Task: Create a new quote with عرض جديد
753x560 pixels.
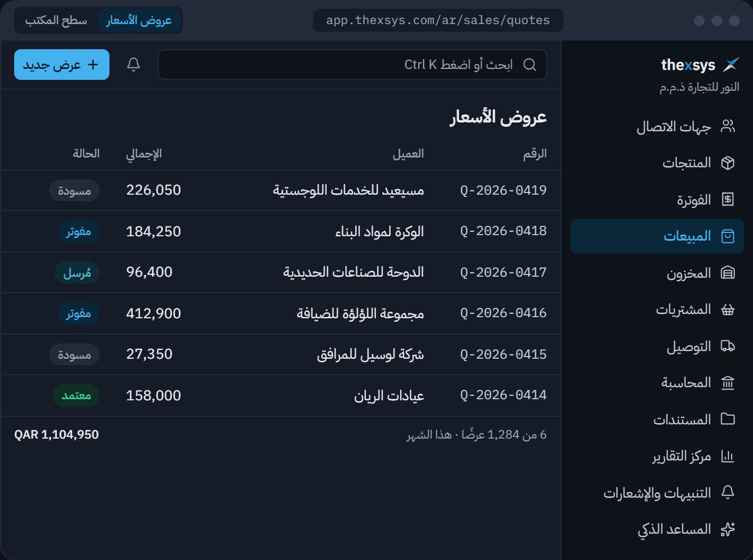Action: (x=62, y=65)
